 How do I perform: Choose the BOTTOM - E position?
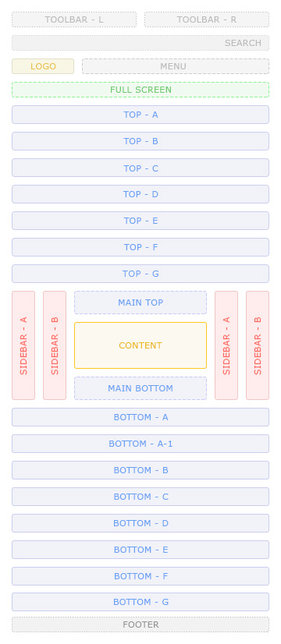140,550
